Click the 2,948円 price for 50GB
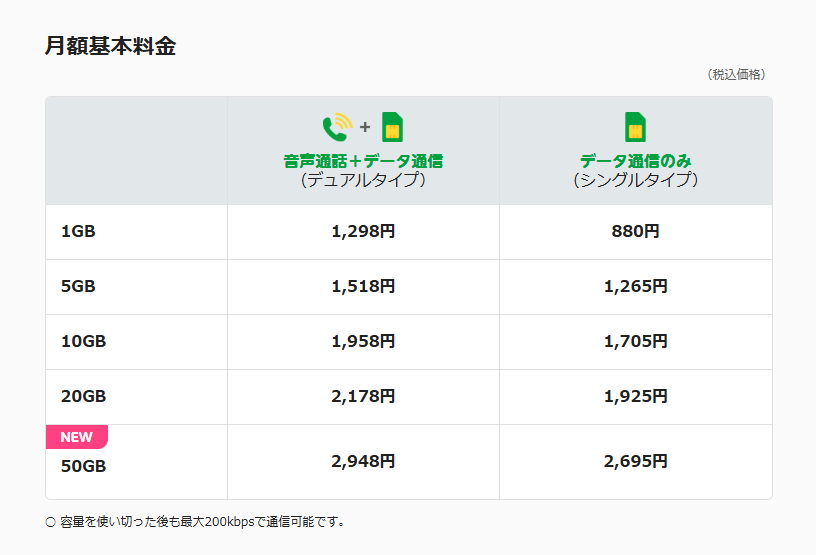Image resolution: width=816 pixels, height=555 pixels. point(363,462)
